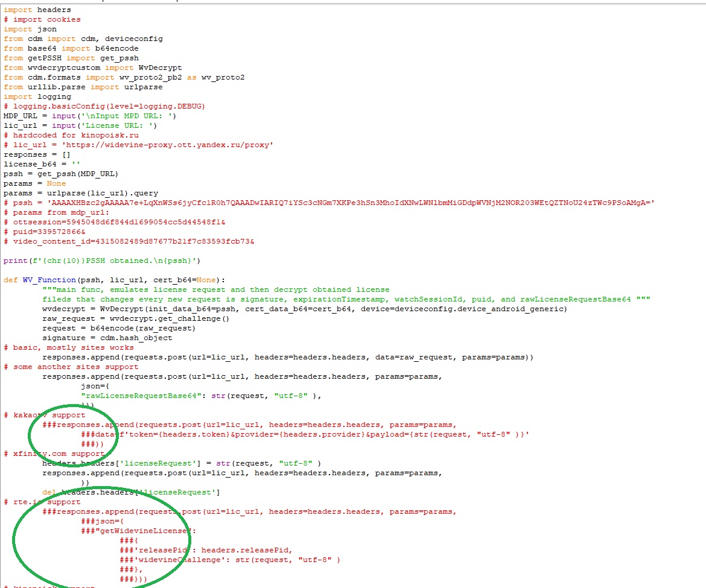Click the commented pssh base64 string line
706x588 pixels.
pos(329,203)
